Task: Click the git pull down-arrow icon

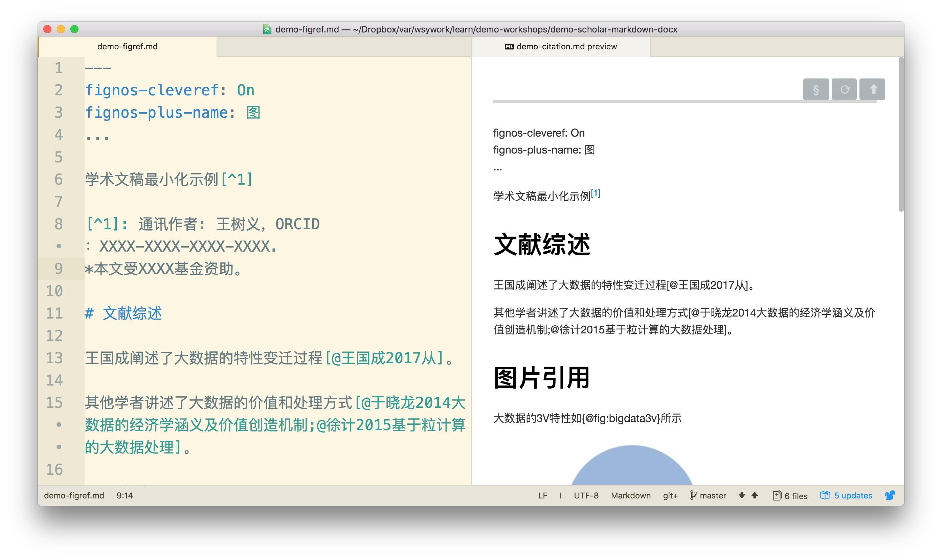Action: (741, 495)
